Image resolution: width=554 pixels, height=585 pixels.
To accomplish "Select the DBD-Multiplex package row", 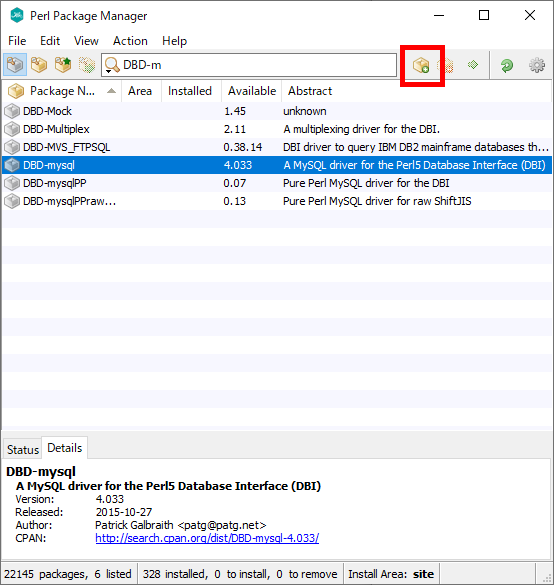I will pos(277,129).
